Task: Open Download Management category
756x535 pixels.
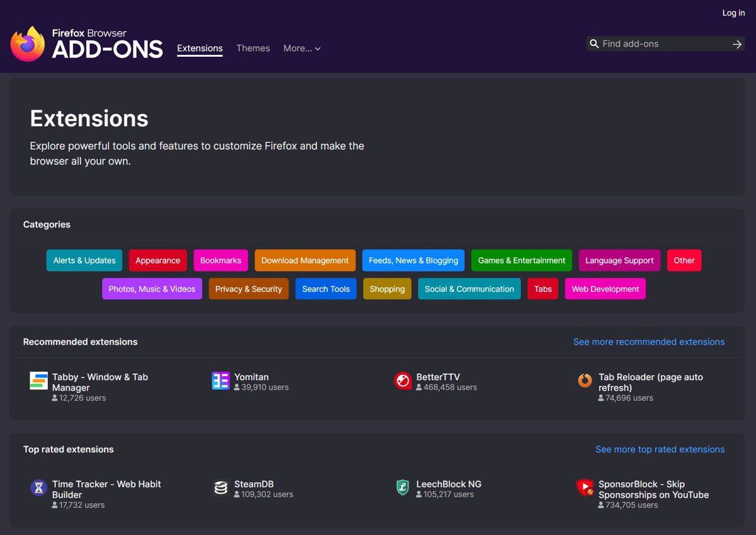Action: (305, 260)
